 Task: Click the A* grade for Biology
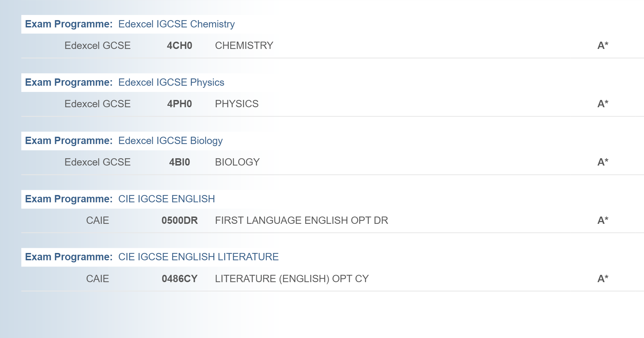[x=603, y=162]
